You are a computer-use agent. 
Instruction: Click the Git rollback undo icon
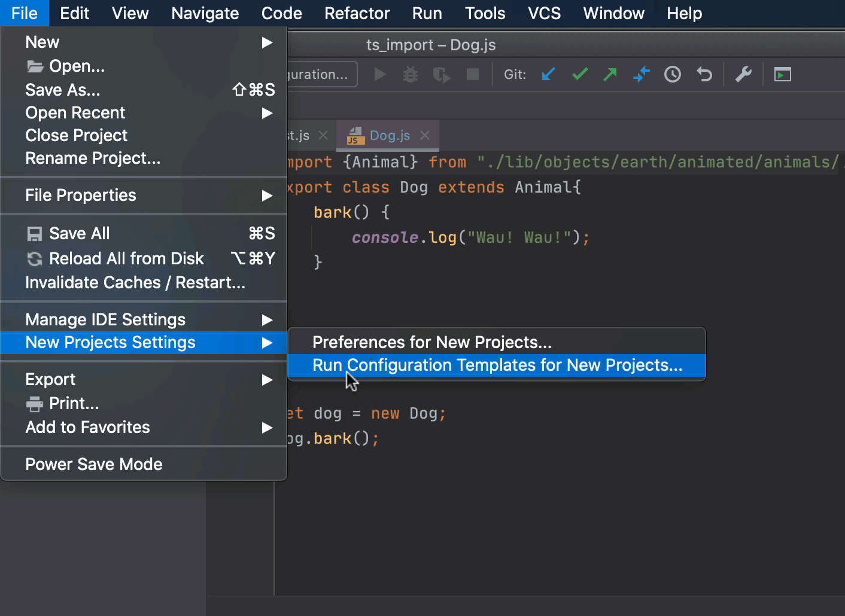pos(704,74)
